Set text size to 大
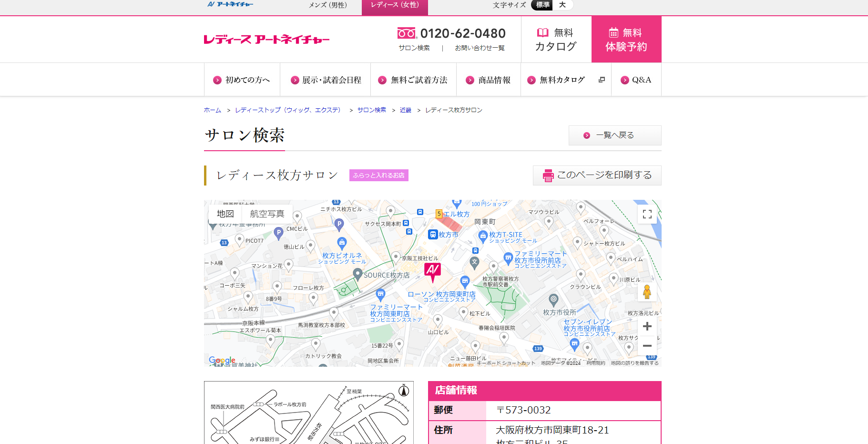The image size is (868, 444). pyautogui.click(x=562, y=5)
